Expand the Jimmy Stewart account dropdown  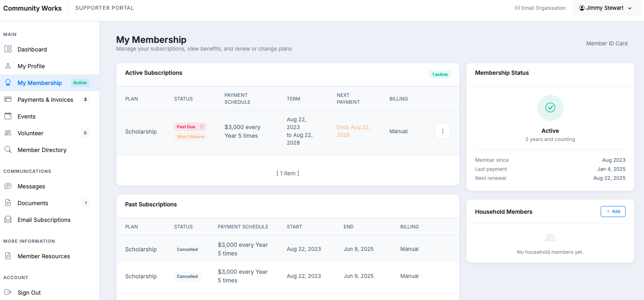pyautogui.click(x=607, y=8)
